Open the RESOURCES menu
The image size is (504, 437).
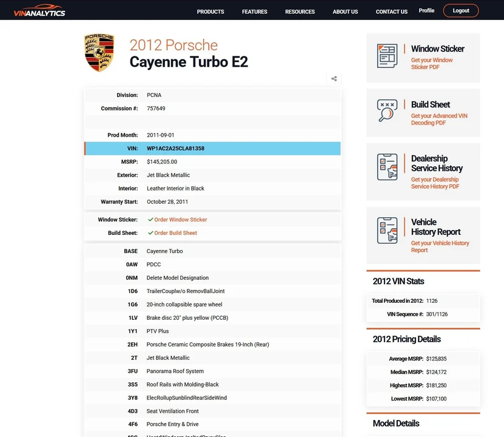[300, 12]
